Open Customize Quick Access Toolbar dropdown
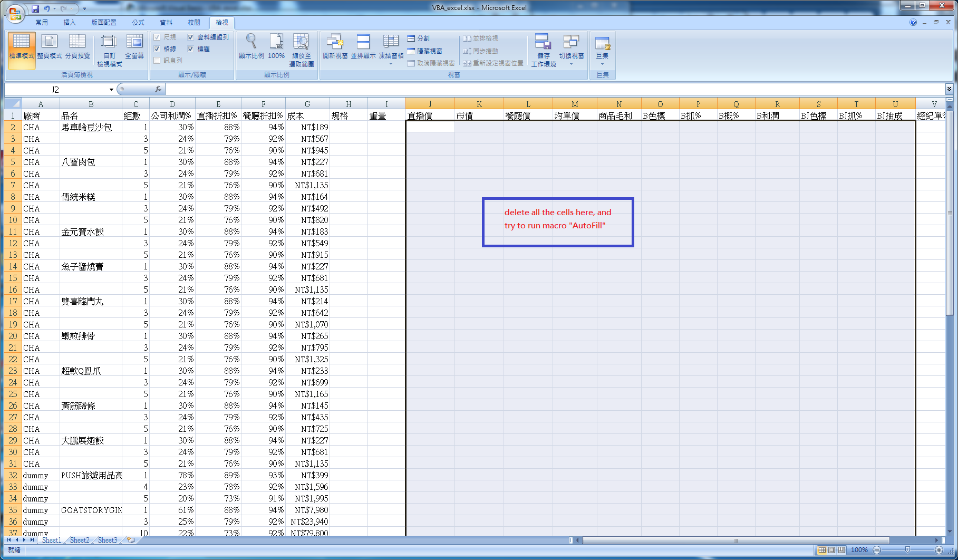This screenshot has width=958, height=560. tap(84, 8)
